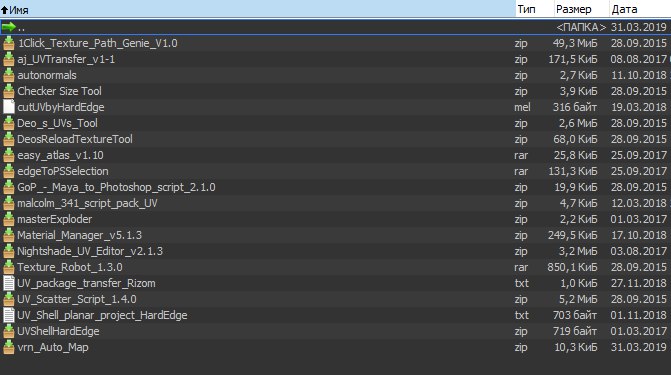Click archive icon next to aj_UVTransfer_v1-1

coord(9,60)
